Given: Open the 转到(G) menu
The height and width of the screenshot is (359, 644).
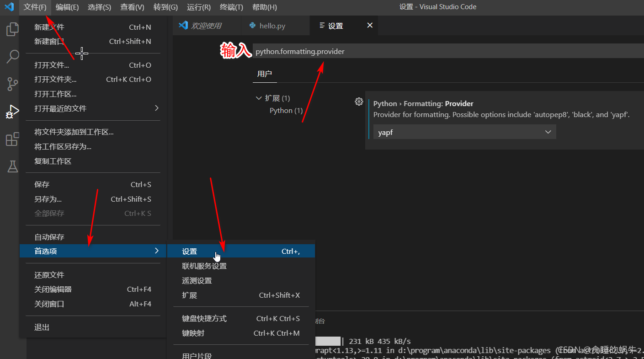Looking at the screenshot, I should pyautogui.click(x=165, y=7).
